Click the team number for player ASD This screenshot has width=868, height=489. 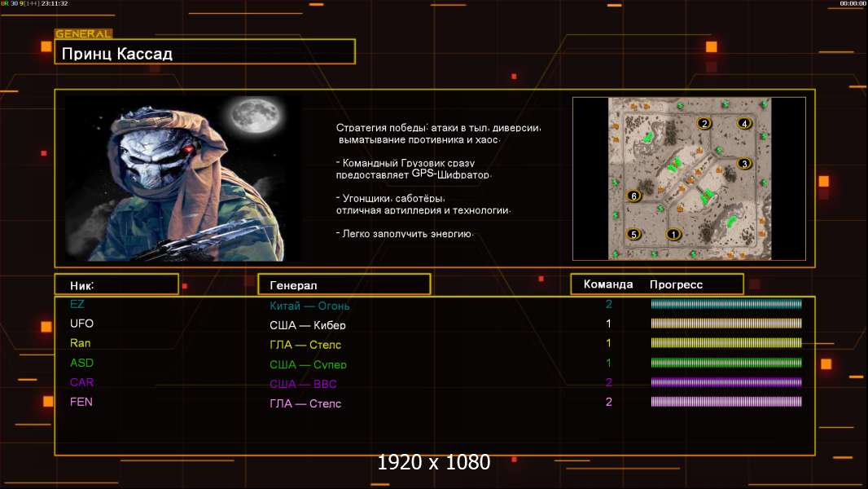pyautogui.click(x=608, y=363)
